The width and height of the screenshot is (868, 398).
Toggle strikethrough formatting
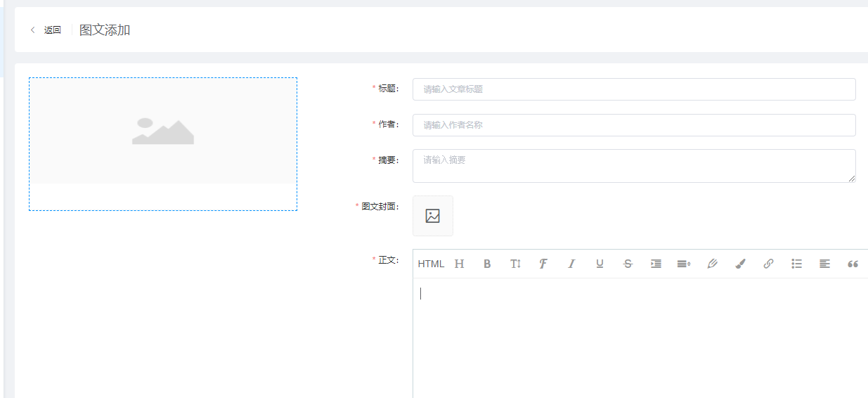[x=628, y=264]
